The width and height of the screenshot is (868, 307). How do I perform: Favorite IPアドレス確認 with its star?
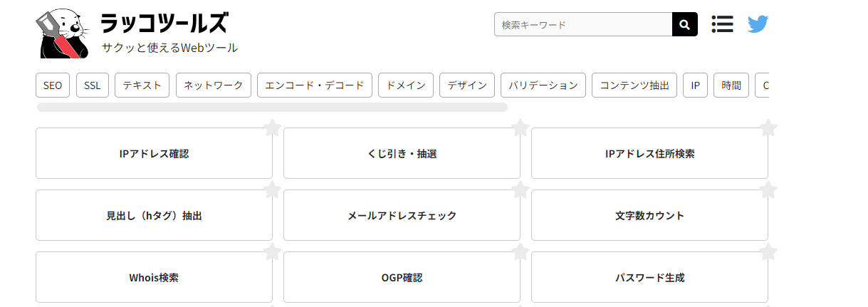tap(272, 128)
